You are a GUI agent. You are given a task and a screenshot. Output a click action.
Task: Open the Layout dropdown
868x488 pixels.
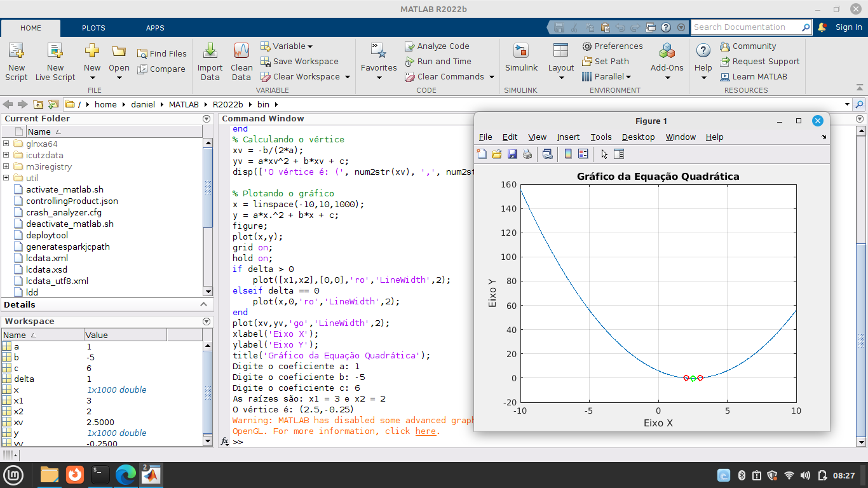(561, 78)
